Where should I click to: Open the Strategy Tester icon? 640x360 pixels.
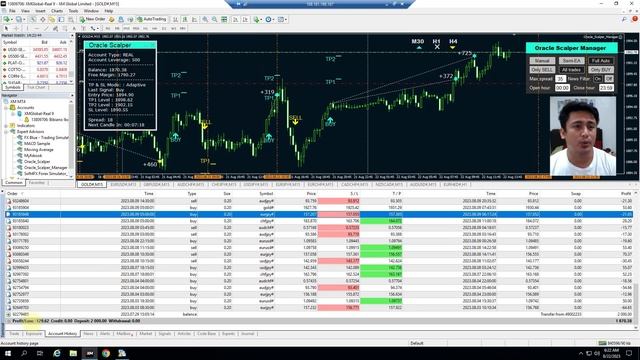[71, 19]
